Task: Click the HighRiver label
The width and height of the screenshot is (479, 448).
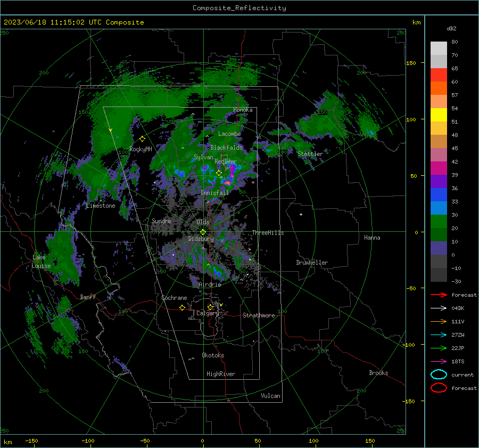Action: tap(220, 374)
